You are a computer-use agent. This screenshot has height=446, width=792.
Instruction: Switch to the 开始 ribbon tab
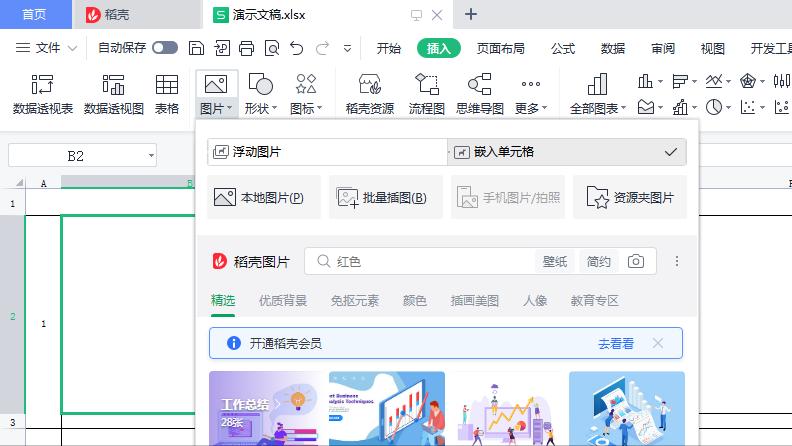(x=388, y=48)
